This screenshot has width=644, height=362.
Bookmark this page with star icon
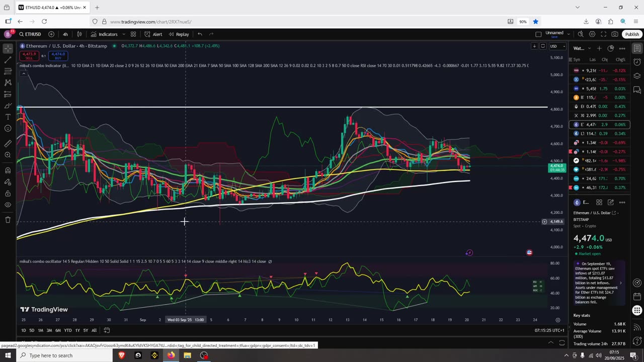(535, 22)
